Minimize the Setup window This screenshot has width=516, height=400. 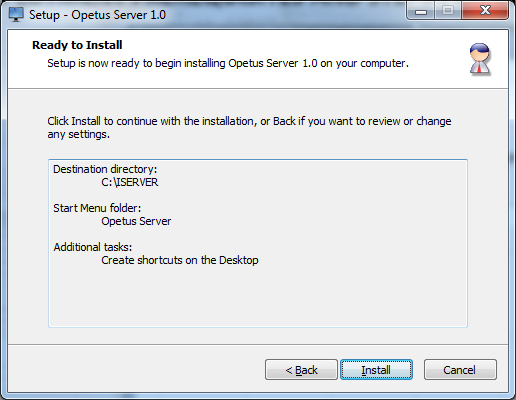[x=421, y=11]
